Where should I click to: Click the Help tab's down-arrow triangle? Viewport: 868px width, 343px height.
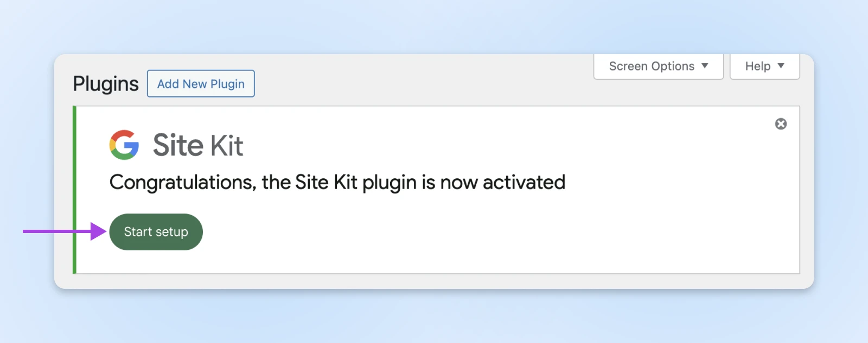click(x=781, y=66)
